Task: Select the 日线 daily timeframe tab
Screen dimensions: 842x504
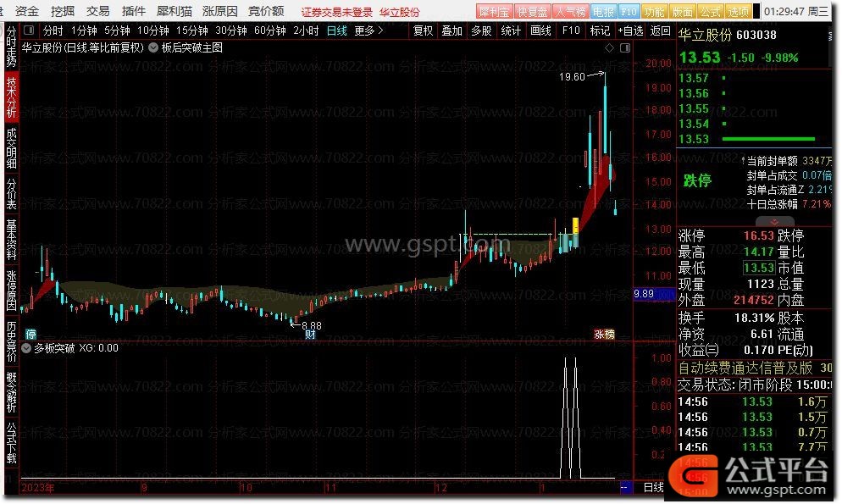Action: tap(336, 30)
